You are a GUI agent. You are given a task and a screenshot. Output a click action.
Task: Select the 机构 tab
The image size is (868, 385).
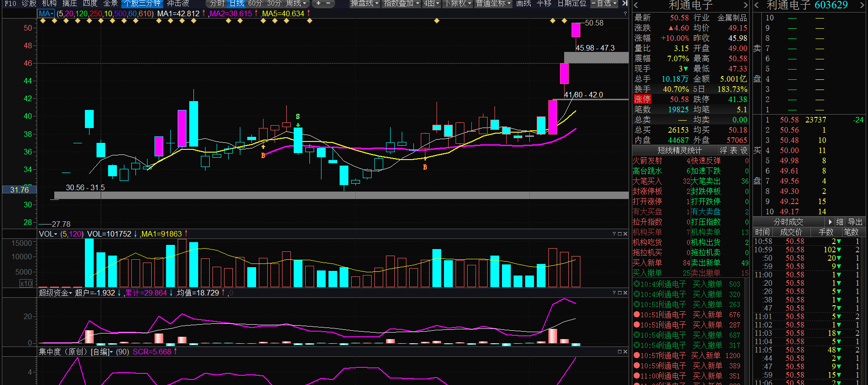pyautogui.click(x=49, y=3)
